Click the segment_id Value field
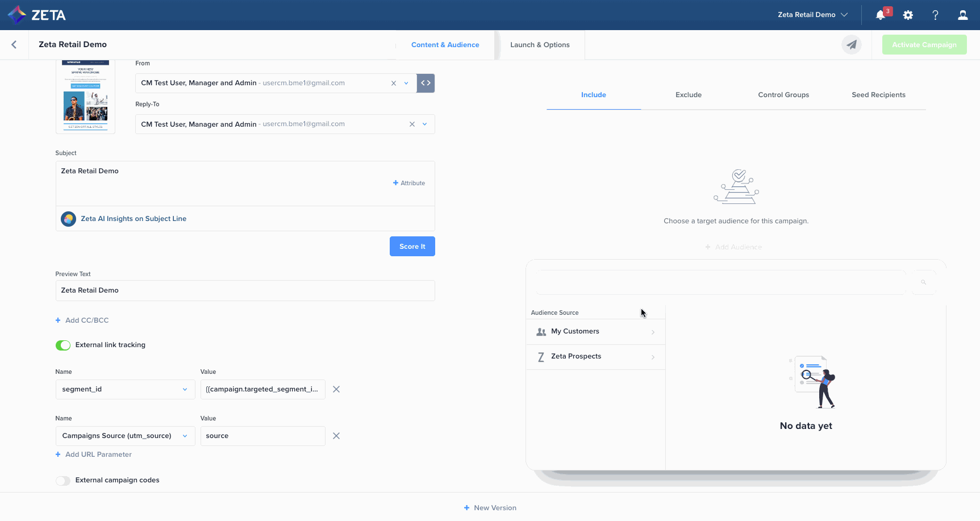This screenshot has width=980, height=521. 263,389
